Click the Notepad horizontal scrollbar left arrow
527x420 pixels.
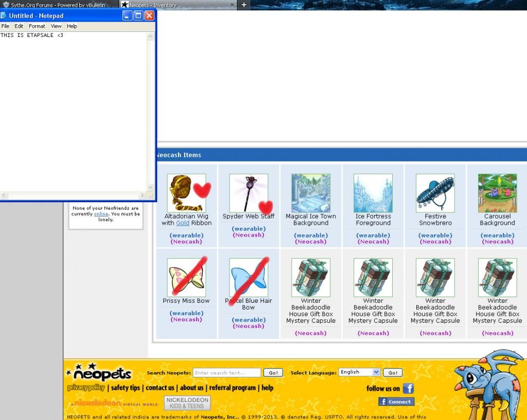click(x=4, y=195)
